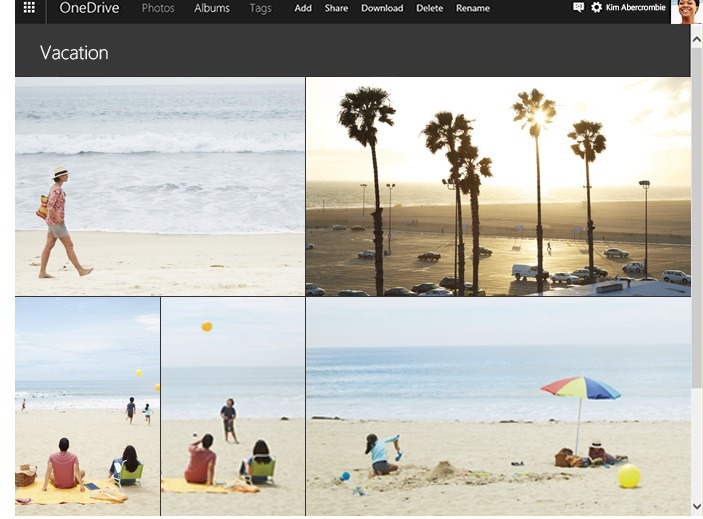Click the Add command
This screenshot has width=703, height=519.
coord(303,8)
